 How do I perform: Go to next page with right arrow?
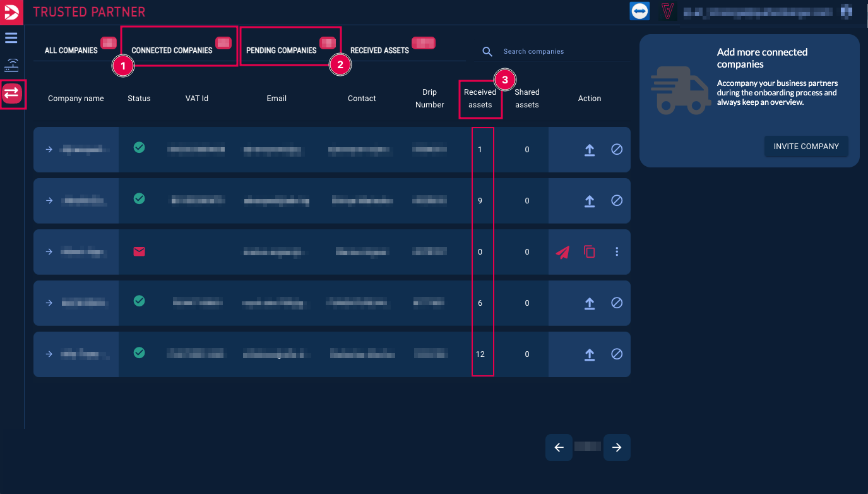click(x=617, y=448)
